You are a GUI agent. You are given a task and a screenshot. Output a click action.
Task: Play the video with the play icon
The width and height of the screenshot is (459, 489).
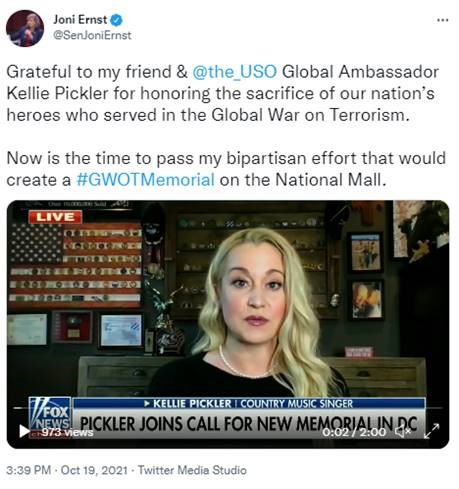click(x=24, y=431)
